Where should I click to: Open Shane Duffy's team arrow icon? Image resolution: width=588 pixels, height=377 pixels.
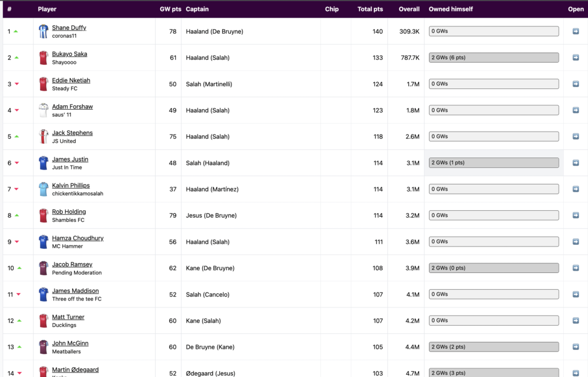575,32
